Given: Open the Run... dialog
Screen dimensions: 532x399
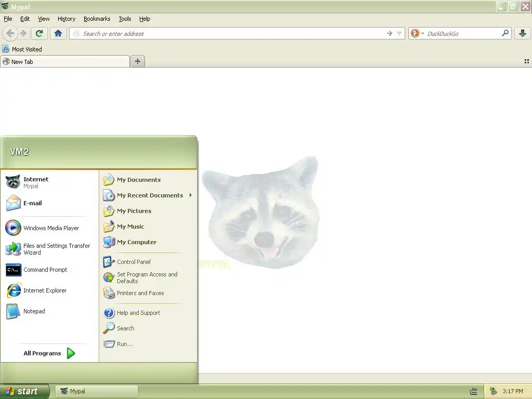Looking at the screenshot, I should click(x=148, y=344).
